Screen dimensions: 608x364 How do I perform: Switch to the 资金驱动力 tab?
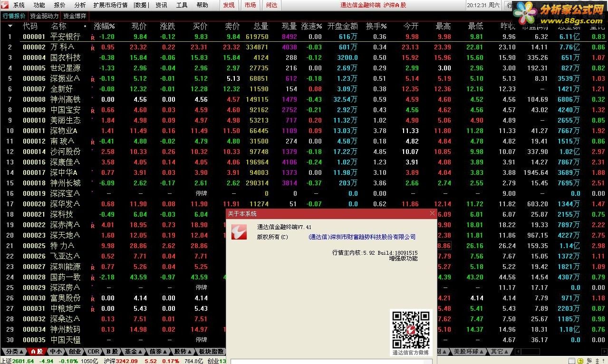[x=45, y=16]
